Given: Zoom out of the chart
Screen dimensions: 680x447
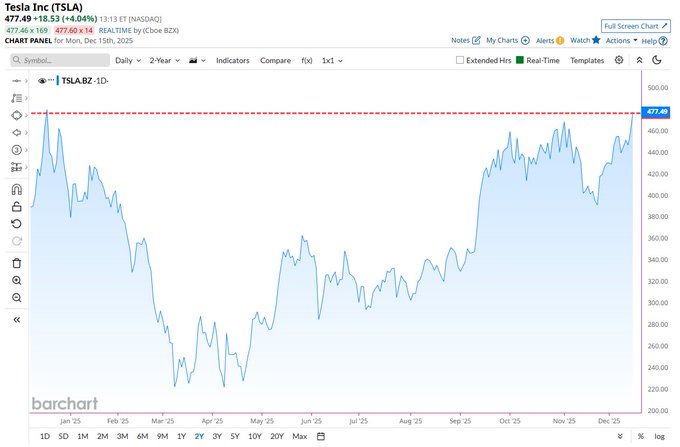Looking at the screenshot, I should [16, 298].
